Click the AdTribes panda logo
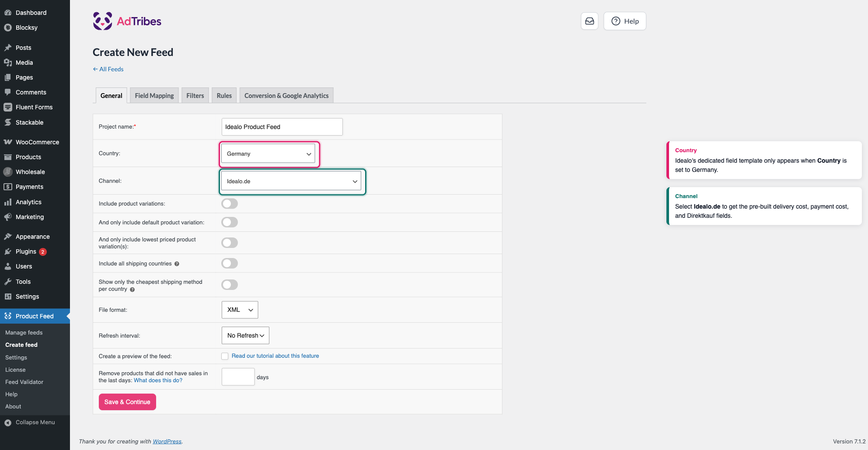 click(x=103, y=21)
